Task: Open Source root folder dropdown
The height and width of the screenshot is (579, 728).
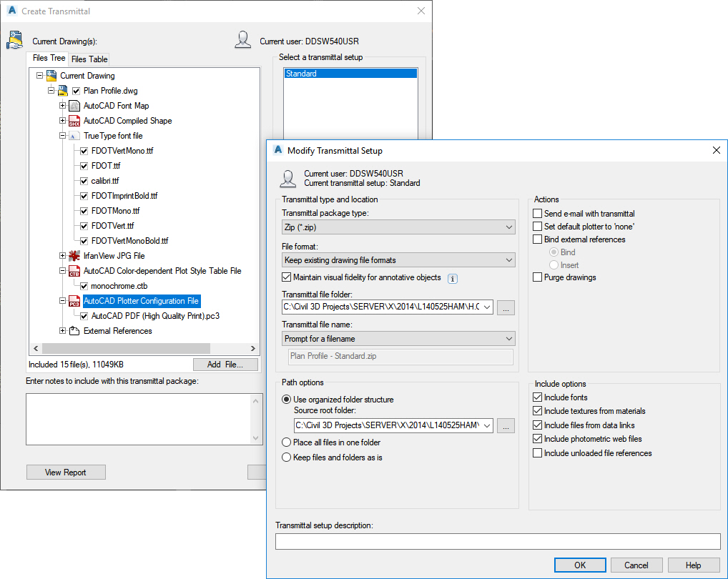Action: click(x=486, y=425)
